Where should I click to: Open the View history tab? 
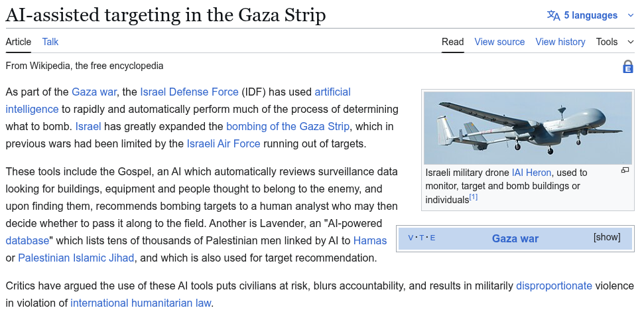point(560,42)
